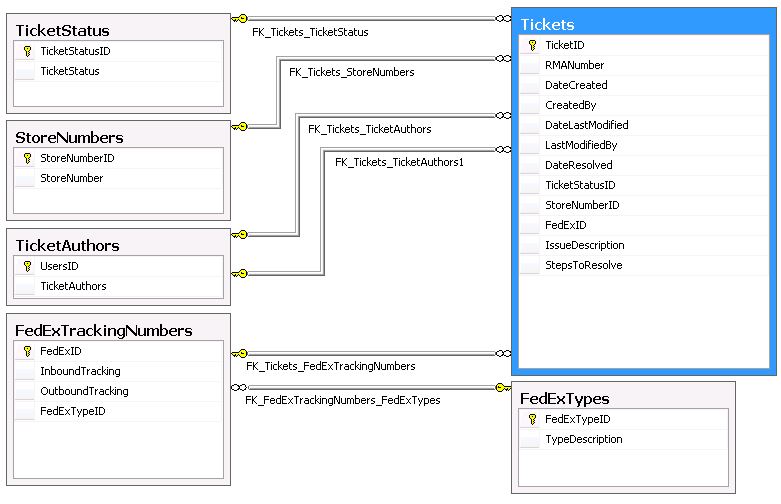Select the TypeDescription column in FedExTypes
The height and width of the screenshot is (504, 781).
(624, 440)
